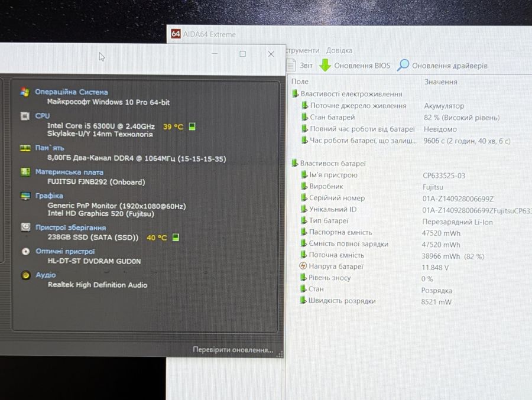The height and width of the screenshot is (400, 532).
Task: Click the value Перезарядний Li-Ion
Action: 458,222
